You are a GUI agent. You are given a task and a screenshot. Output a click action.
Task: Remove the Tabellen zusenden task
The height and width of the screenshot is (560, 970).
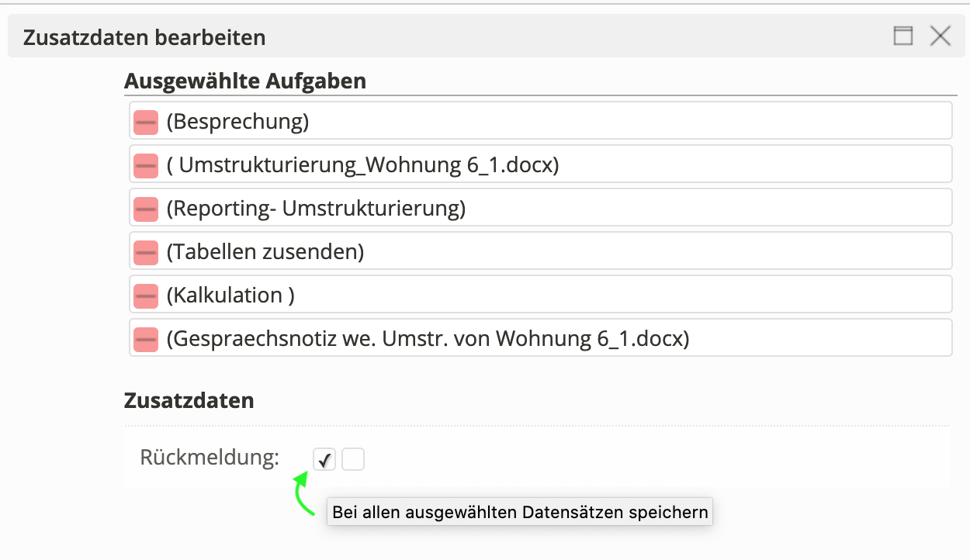click(x=146, y=252)
